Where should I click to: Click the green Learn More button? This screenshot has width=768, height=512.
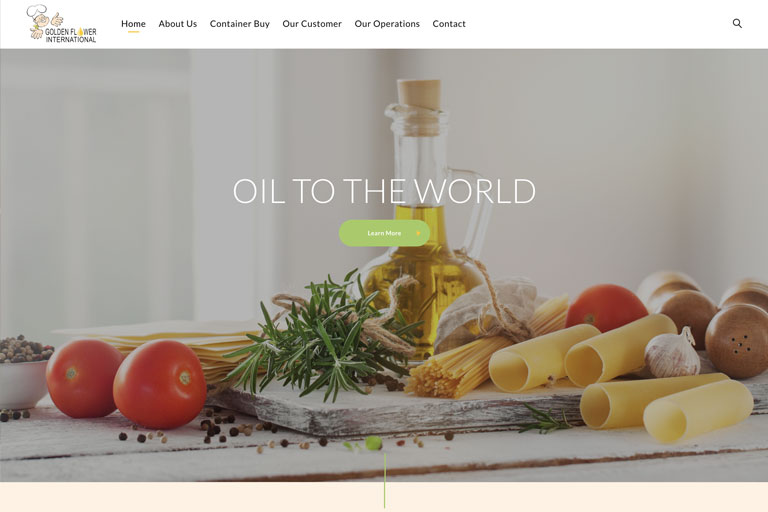(384, 233)
